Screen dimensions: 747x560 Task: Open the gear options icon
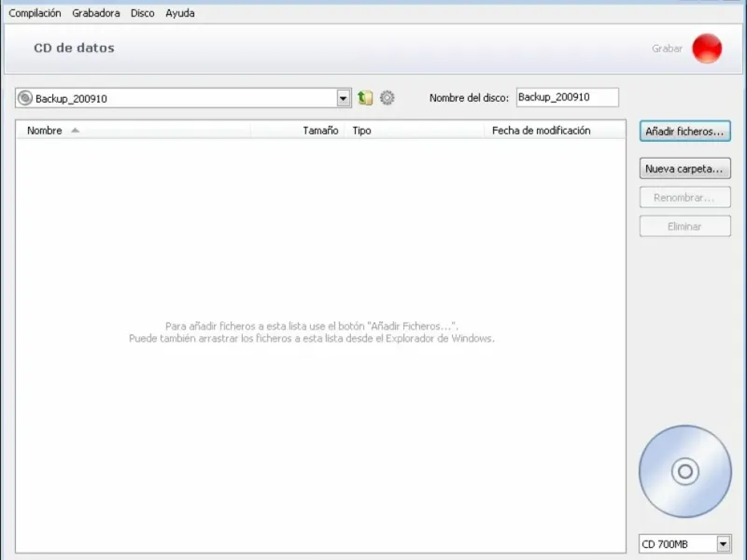387,98
